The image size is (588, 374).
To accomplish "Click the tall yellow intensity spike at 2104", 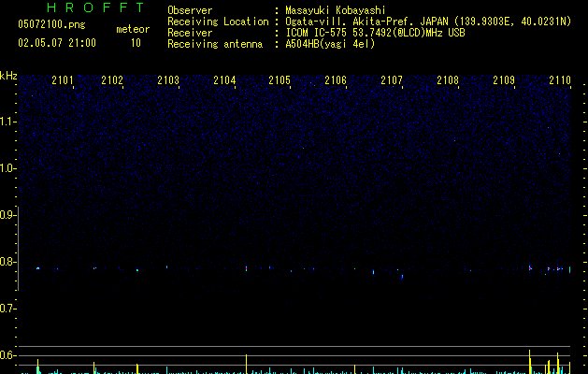I will (x=247, y=364).
